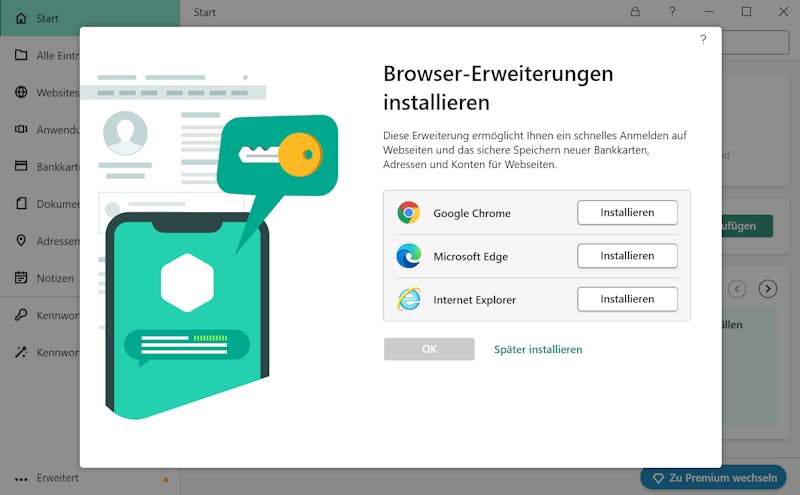This screenshot has height=495, width=800.
Task: Click the Microsoft Edge label text
Action: click(x=470, y=257)
